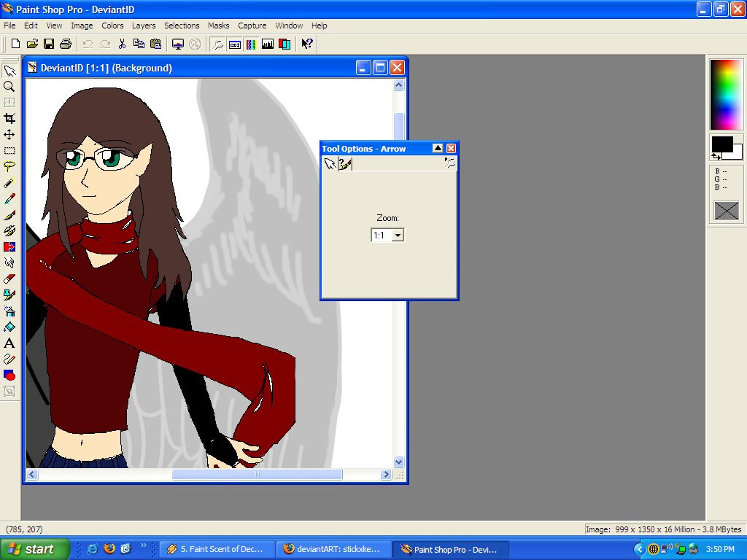Click the Cut scissors icon
Viewport: 747px width, 560px height.
[x=122, y=44]
